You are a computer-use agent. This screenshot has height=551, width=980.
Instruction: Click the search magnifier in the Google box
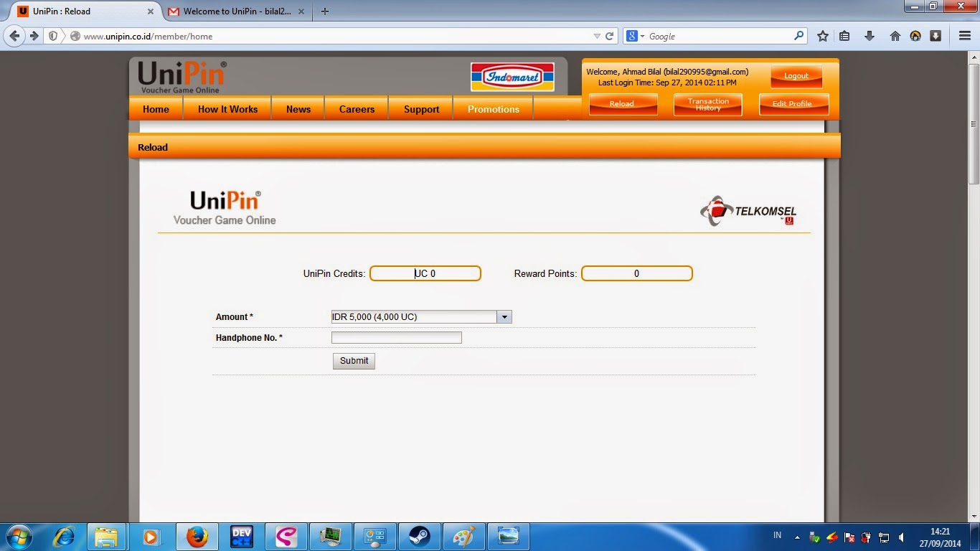pos(798,36)
